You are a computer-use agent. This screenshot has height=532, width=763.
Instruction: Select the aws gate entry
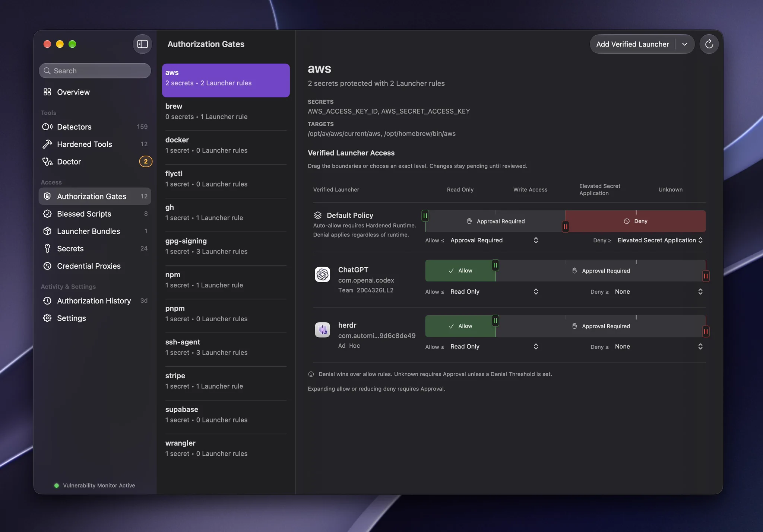pos(226,80)
